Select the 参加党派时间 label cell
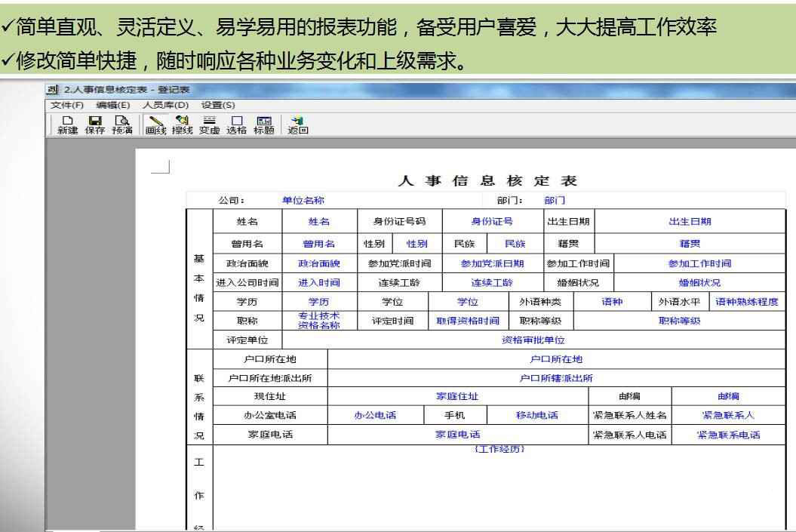This screenshot has width=796, height=532. pyautogui.click(x=400, y=263)
